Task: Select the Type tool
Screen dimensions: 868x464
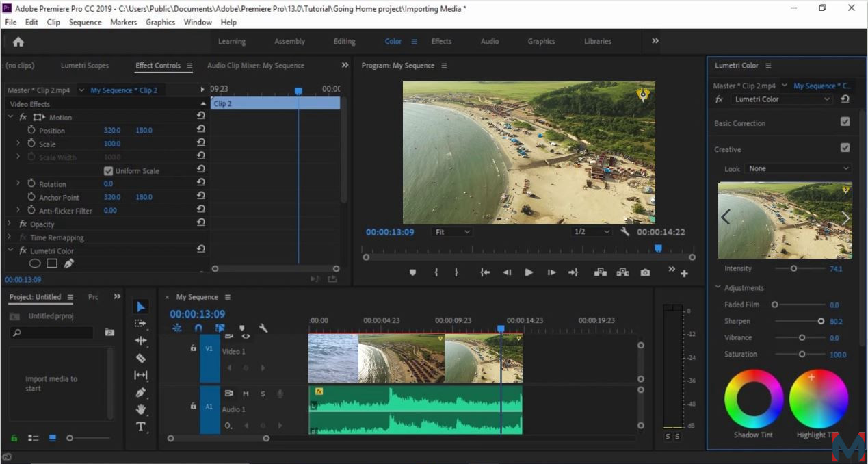Action: 140,426
